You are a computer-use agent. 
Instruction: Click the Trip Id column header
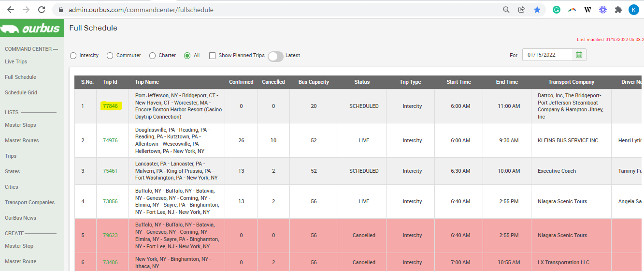click(x=110, y=82)
